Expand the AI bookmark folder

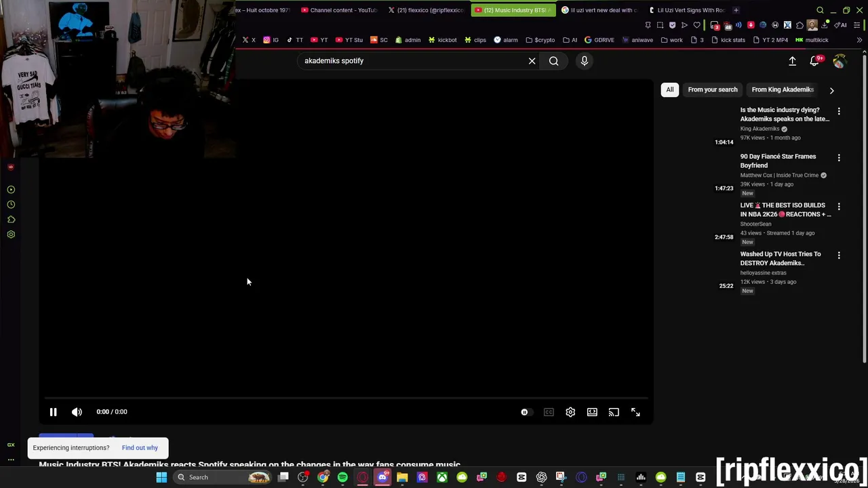click(570, 40)
